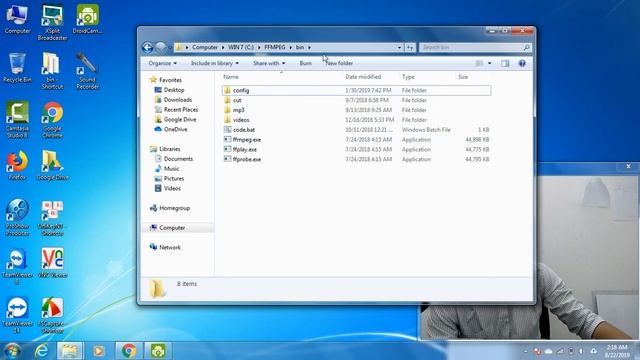The image size is (640, 360).
Task: Select the Google Drive desktop icon
Action: point(52,166)
